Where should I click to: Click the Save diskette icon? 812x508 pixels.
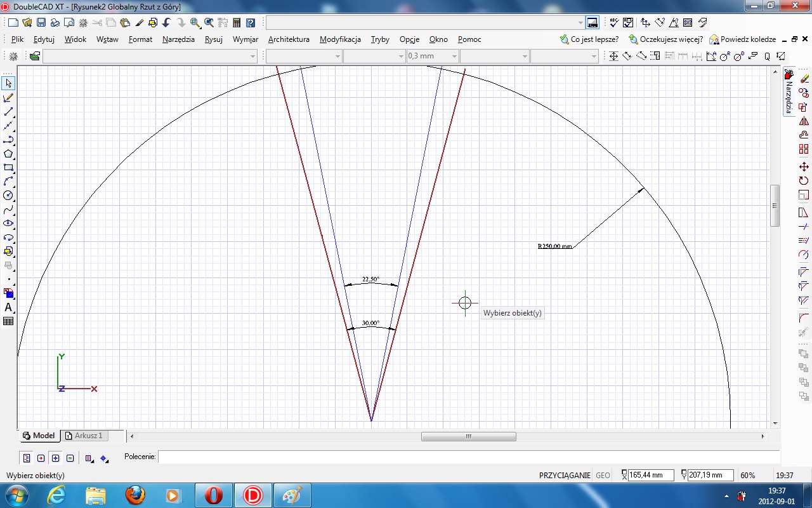point(41,23)
